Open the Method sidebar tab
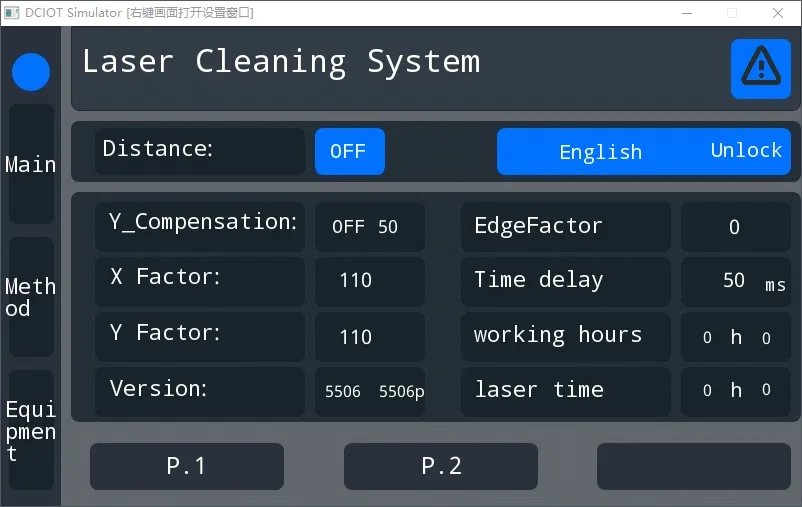This screenshot has width=802, height=507. click(31, 297)
